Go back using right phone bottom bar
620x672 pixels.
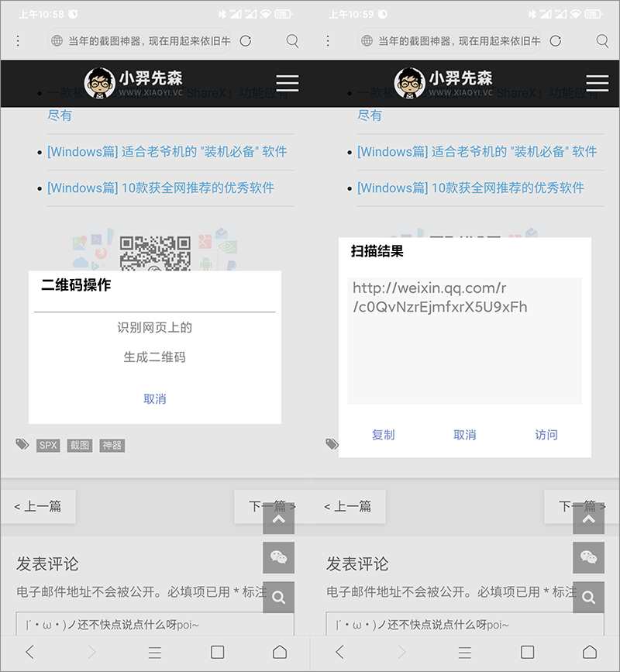339,652
